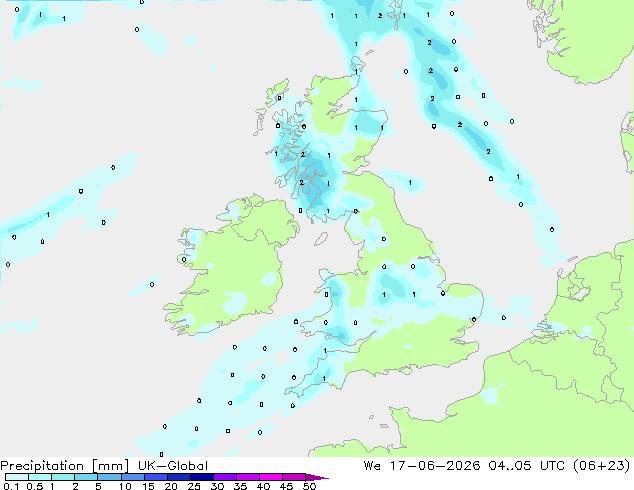634x490 pixels.
Task: Select the legend swatch between 20 and 25
Action: coord(179,477)
